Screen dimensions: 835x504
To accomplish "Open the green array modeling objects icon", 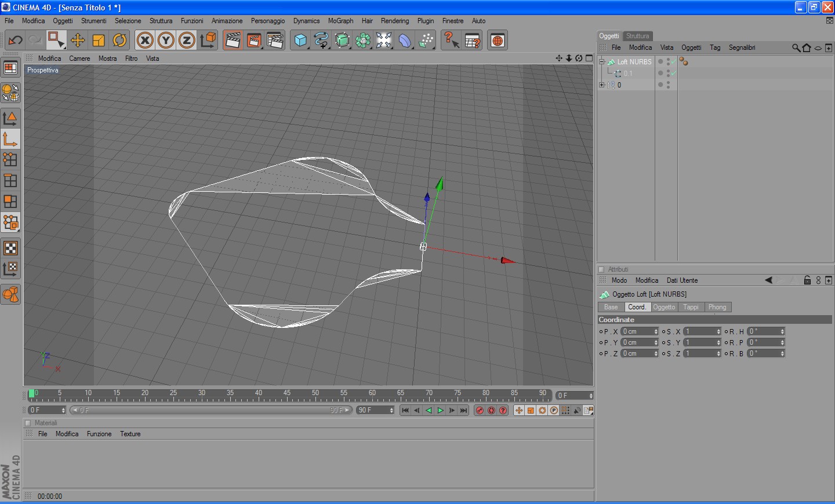I will [363, 41].
